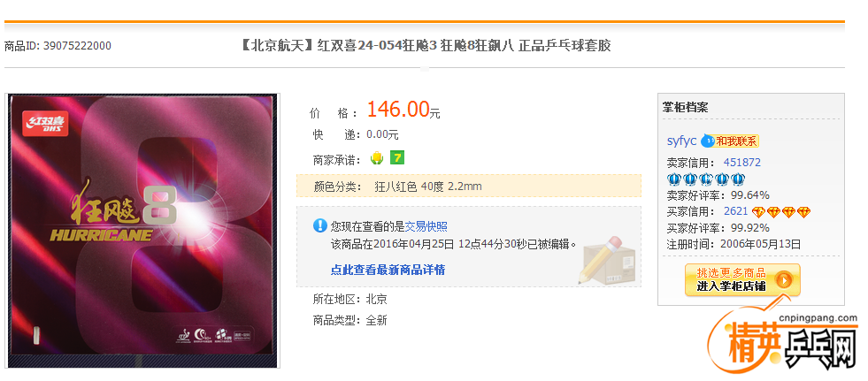Click the yellow tulip merchant promise icon

(376, 159)
